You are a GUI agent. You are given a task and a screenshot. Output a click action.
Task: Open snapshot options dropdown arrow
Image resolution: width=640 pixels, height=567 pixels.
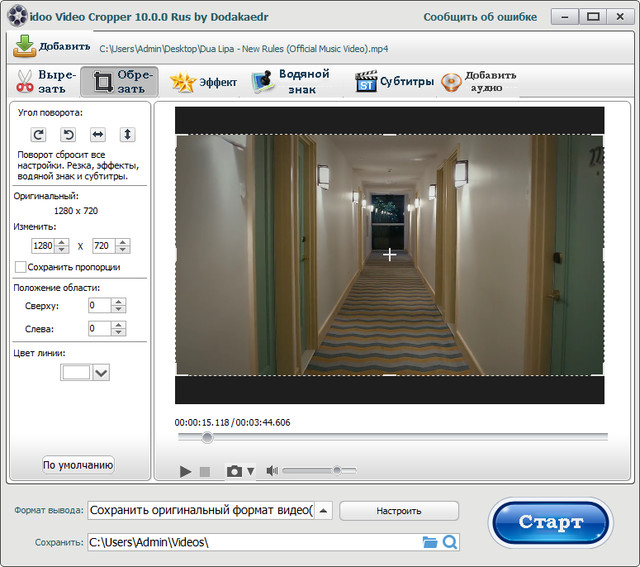click(x=251, y=471)
